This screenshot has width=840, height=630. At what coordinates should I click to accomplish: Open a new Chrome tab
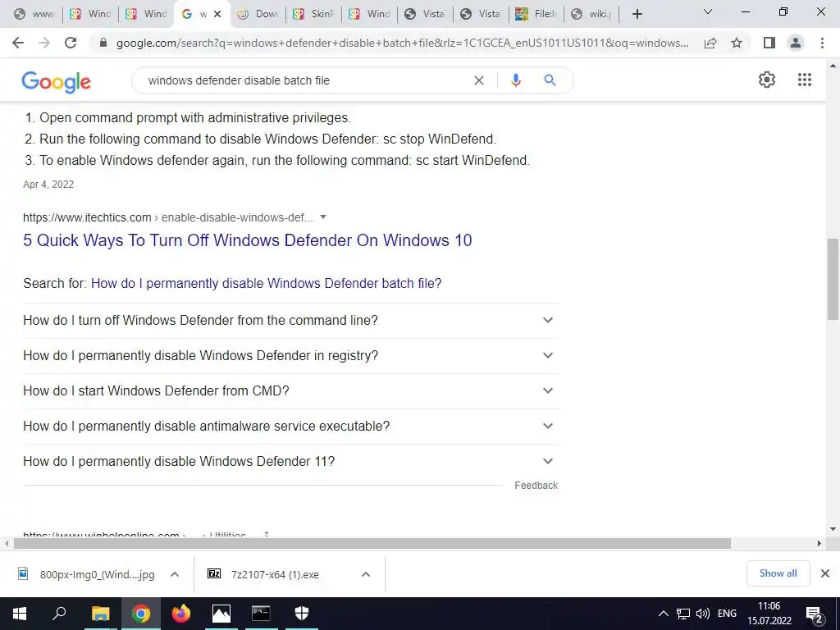637,14
